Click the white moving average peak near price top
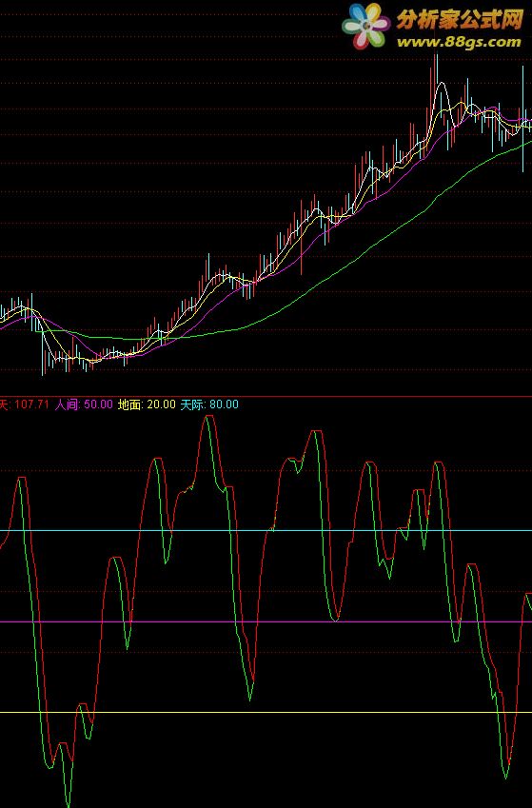Image resolution: width=532 pixels, height=808 pixels. coord(440,84)
